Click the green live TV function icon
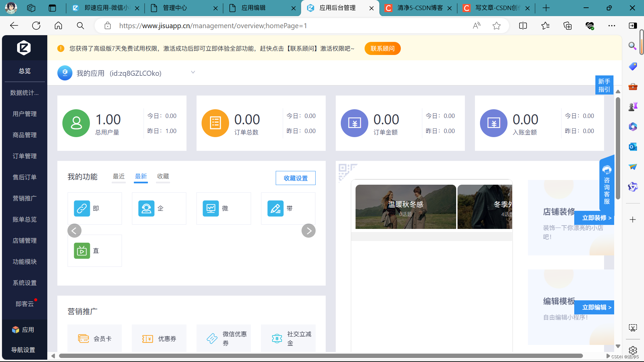 [82, 251]
